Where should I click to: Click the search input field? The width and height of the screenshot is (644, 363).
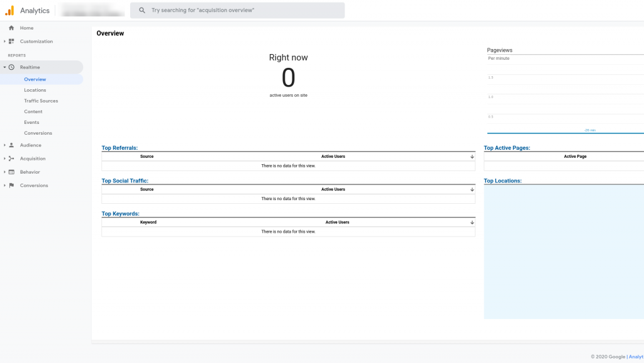[245, 11]
